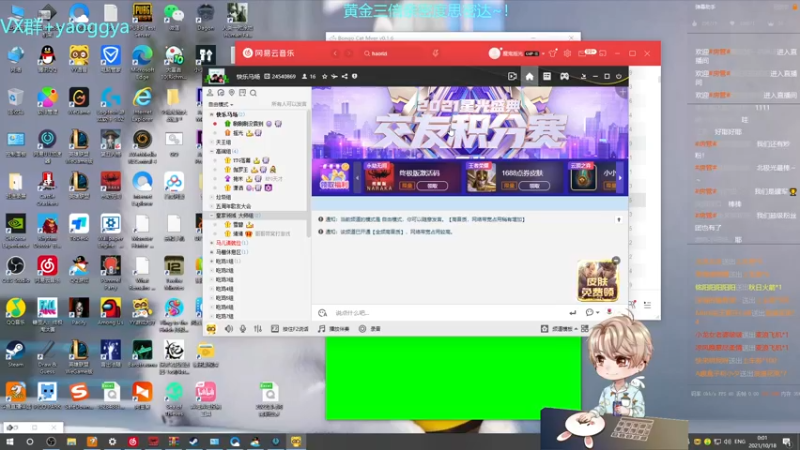This screenshot has width=800, height=450.
Task: Click the taskbar search circle icon
Action: coord(30,442)
